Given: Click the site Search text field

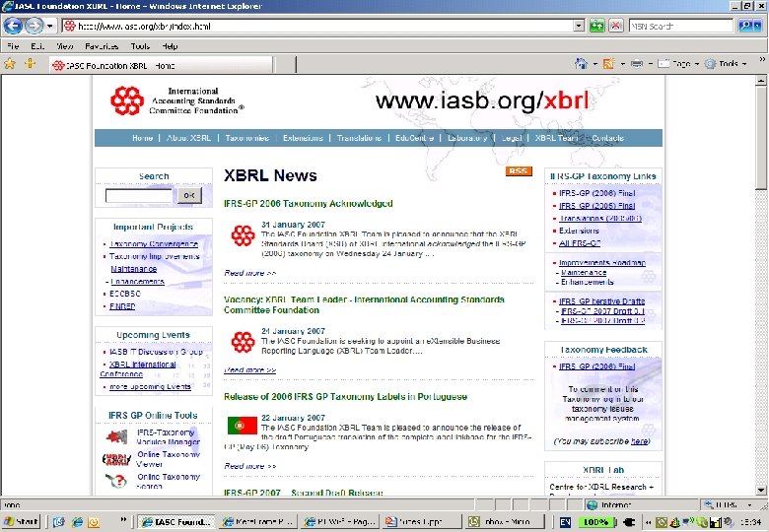Looking at the screenshot, I should click(x=139, y=195).
